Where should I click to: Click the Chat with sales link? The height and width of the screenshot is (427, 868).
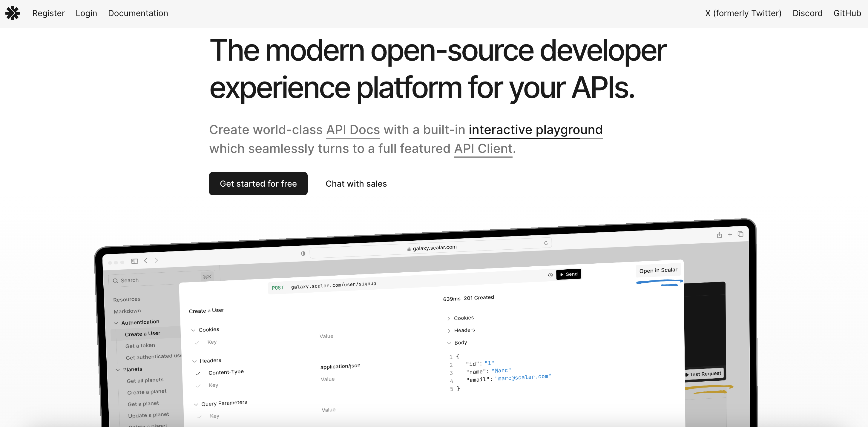pos(356,184)
